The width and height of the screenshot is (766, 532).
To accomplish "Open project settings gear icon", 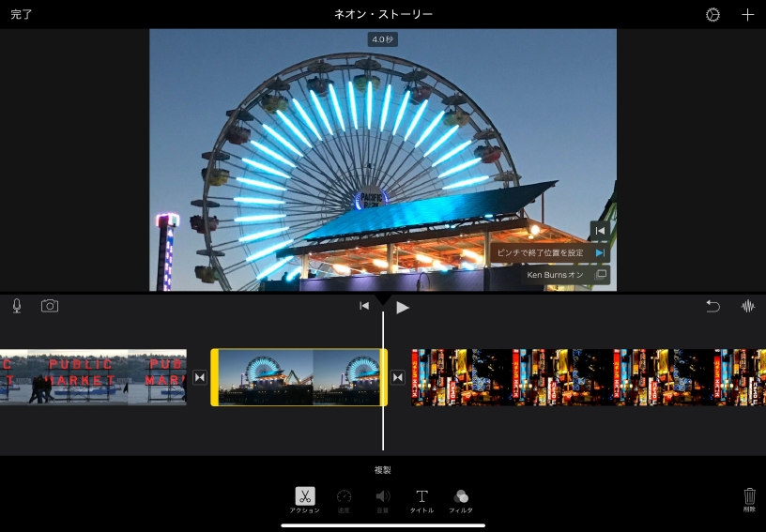I will point(712,15).
